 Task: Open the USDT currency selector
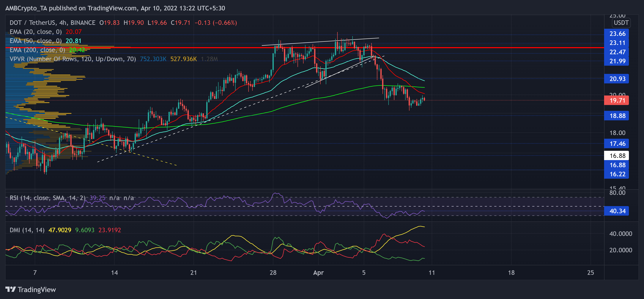[621, 23]
